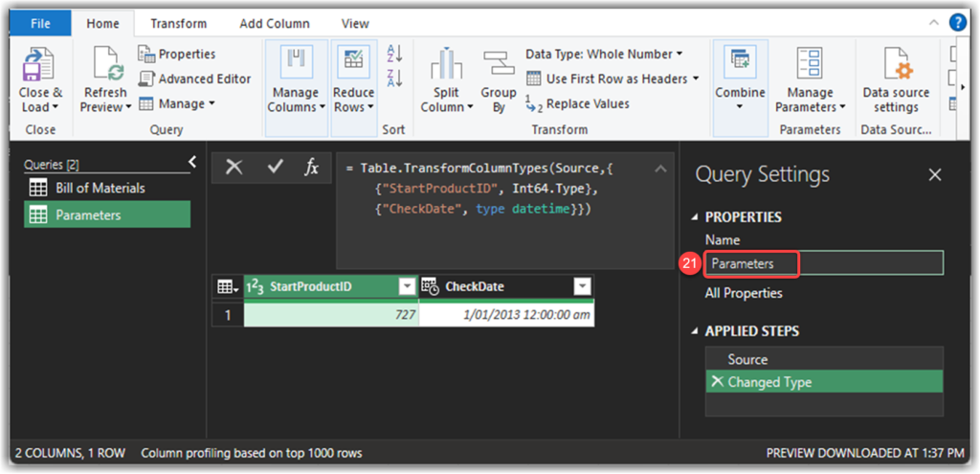Sort ascending A to Z
The width and height of the screenshot is (980, 474).
394,54
